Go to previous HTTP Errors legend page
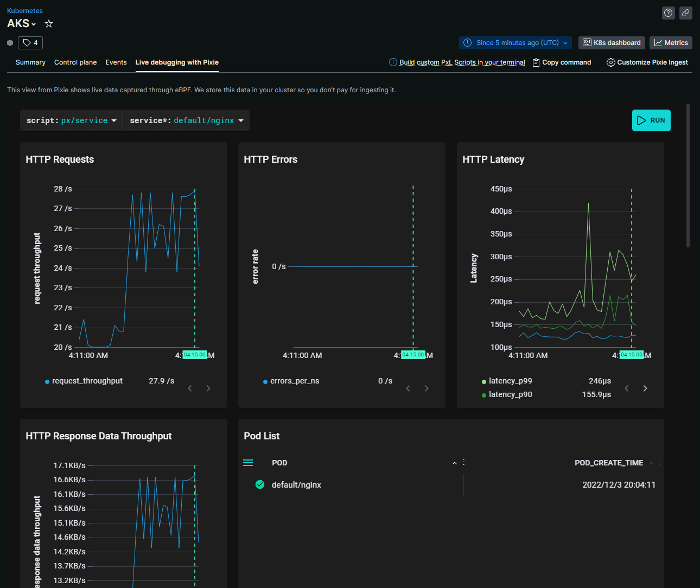This screenshot has width=700, height=588. pos(408,388)
